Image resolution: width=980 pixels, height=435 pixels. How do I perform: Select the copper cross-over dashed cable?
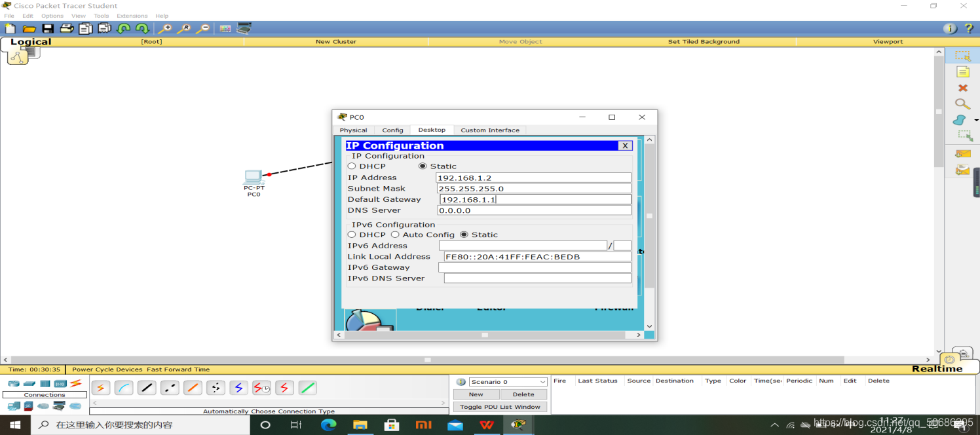(x=170, y=388)
